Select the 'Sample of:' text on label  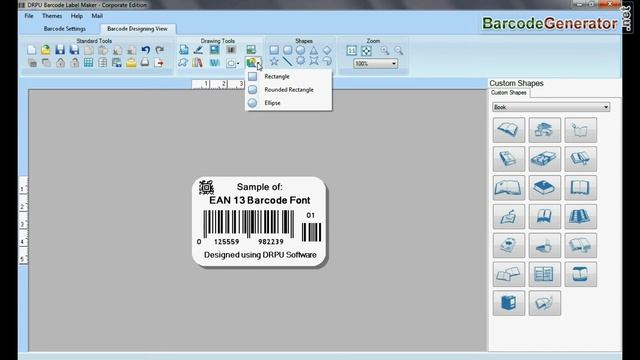coord(260,187)
